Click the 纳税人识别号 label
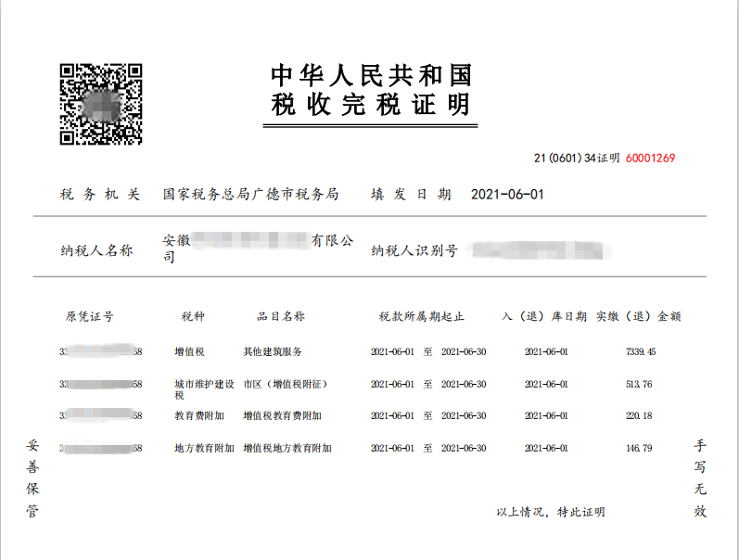739x560 pixels. coord(414,250)
